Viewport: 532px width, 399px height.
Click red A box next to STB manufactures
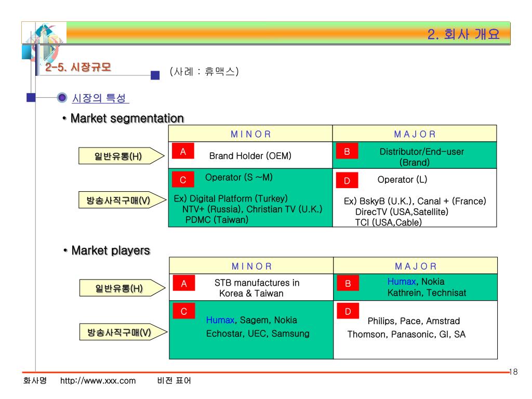[x=184, y=283]
